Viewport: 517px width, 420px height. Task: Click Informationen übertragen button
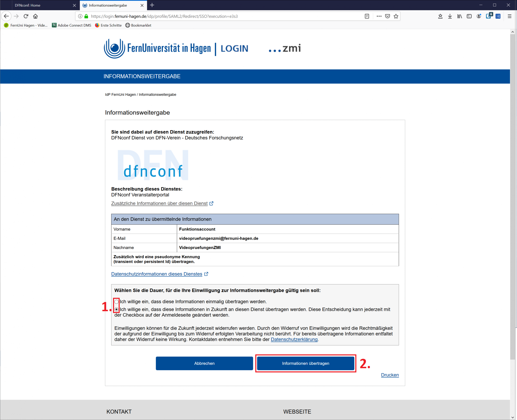(x=306, y=363)
